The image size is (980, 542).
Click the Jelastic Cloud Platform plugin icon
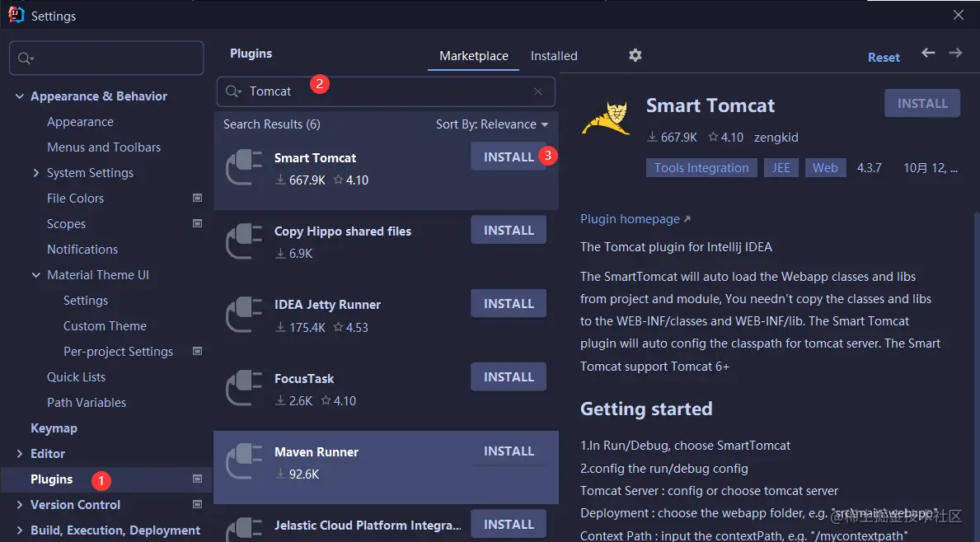tap(244, 530)
